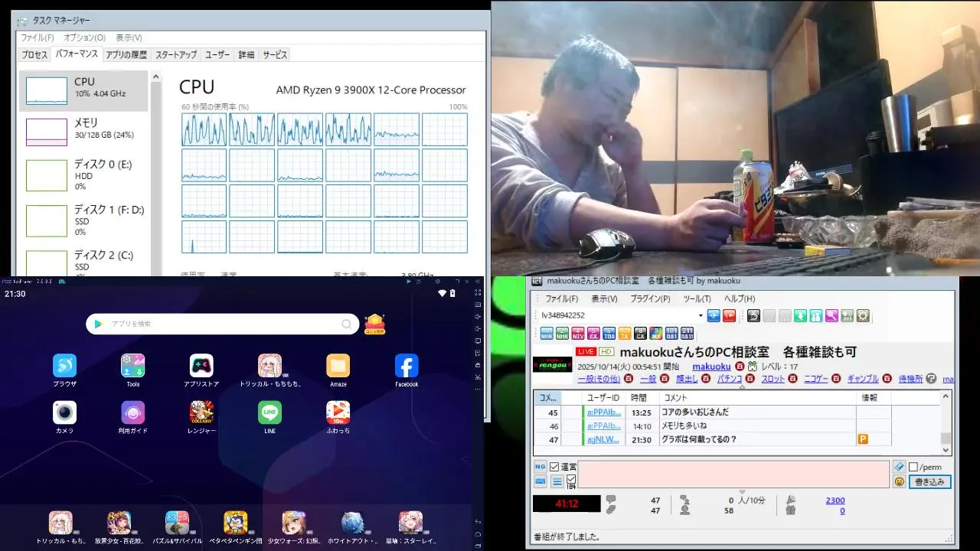
Task: Select the NHK channel 1 icon
Action: click(x=547, y=334)
